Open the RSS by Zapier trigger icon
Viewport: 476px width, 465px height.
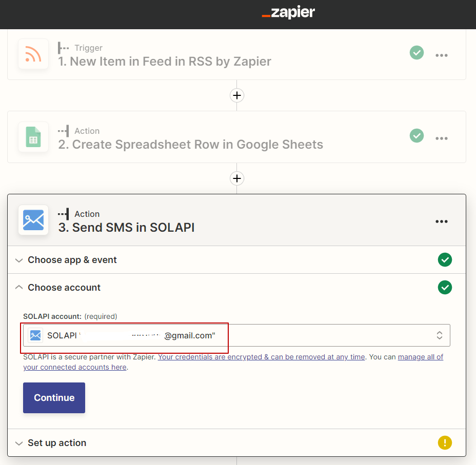33,54
